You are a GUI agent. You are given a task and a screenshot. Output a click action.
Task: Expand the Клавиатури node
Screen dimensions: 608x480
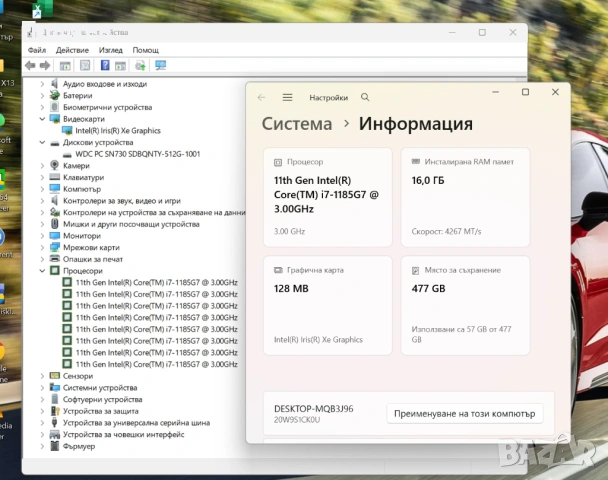click(x=42, y=177)
